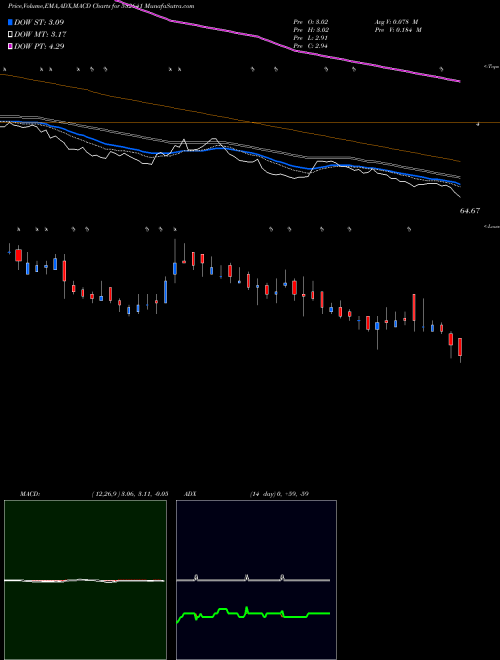Click the 'Pre H: 3.02' value

[311, 30]
